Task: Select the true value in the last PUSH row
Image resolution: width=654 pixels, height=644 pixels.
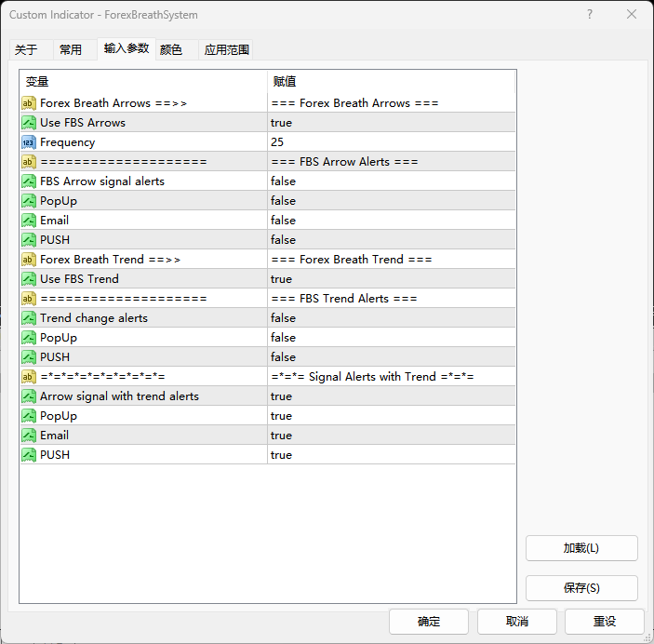Action: (392, 455)
